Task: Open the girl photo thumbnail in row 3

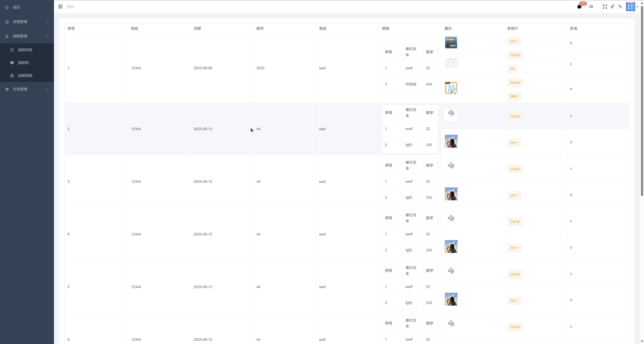Action: tap(451, 194)
